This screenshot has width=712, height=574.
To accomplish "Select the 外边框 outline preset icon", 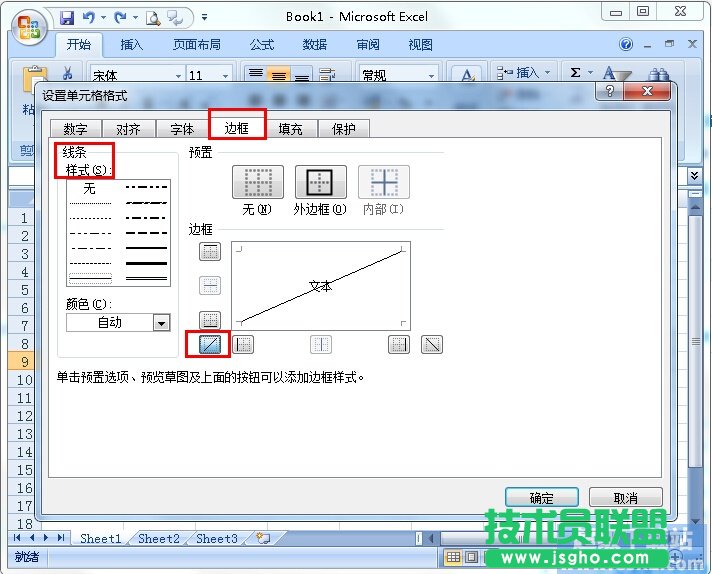I will tap(320, 182).
